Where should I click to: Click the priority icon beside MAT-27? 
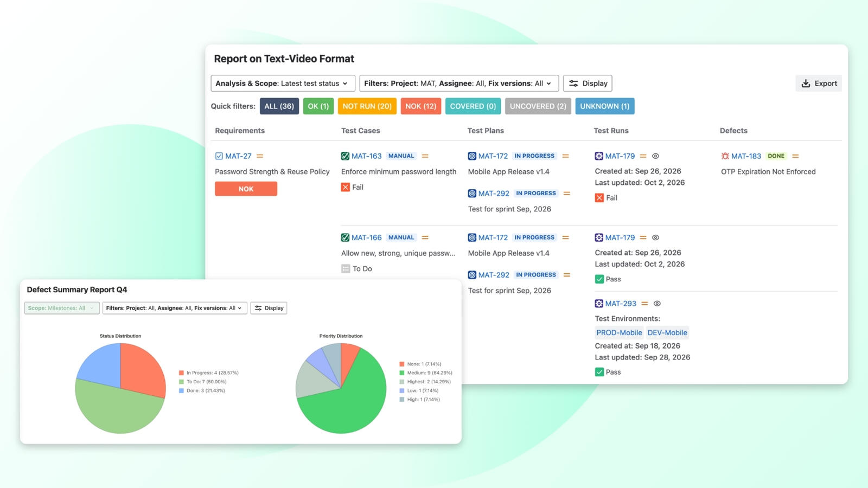(x=260, y=156)
